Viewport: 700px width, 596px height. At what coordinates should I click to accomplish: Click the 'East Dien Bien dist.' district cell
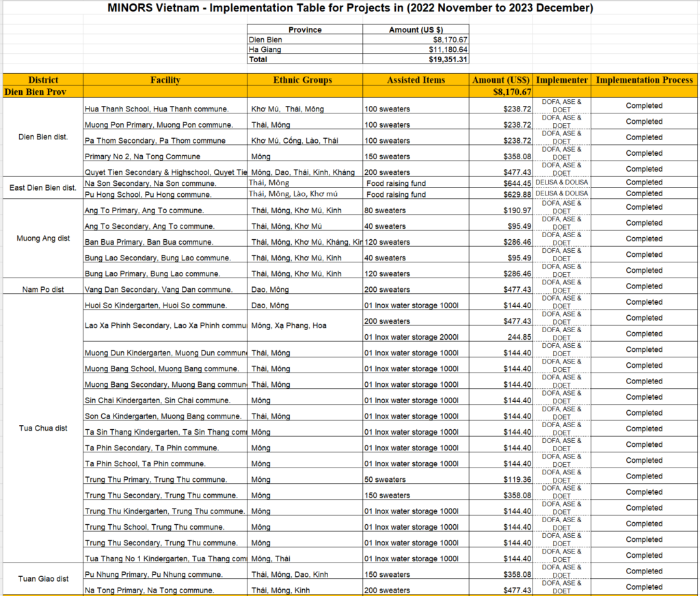[43, 187]
